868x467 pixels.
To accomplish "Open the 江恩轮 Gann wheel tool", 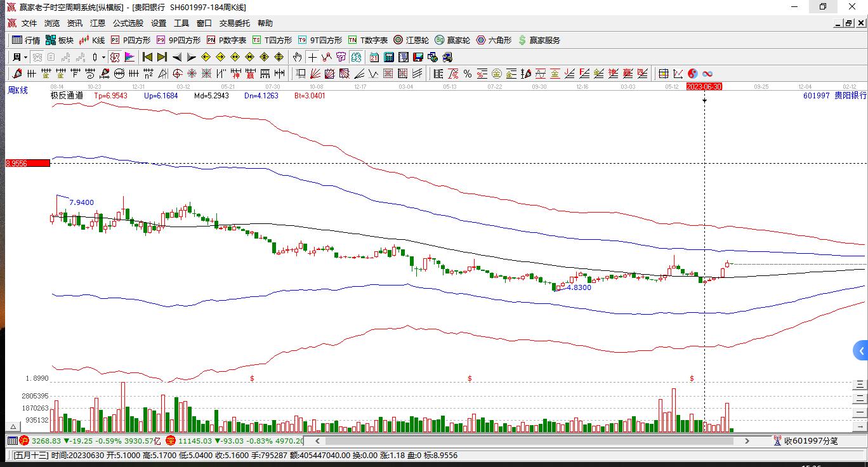I will (411, 40).
